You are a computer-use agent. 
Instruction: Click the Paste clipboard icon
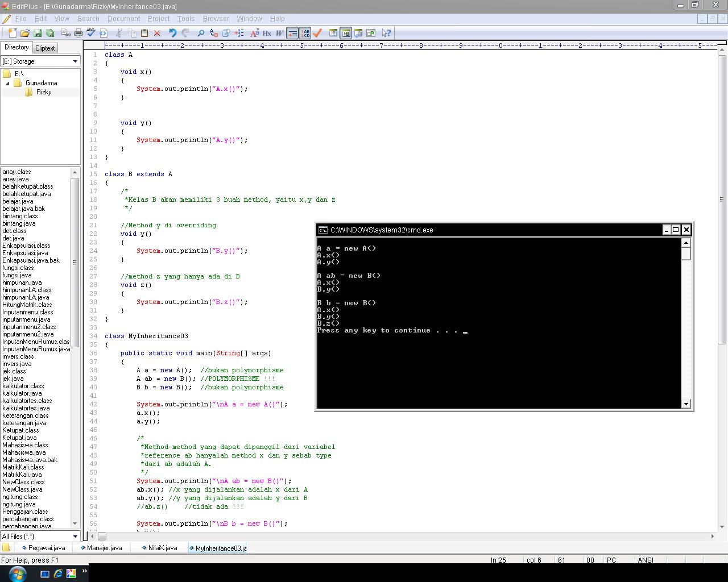(x=144, y=33)
